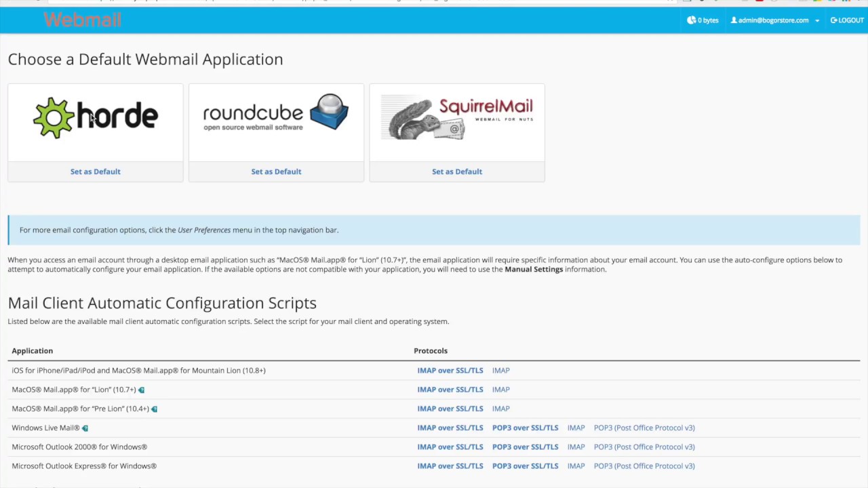The width and height of the screenshot is (868, 488).
Task: Click the "Application" column header
Action: click(32, 350)
